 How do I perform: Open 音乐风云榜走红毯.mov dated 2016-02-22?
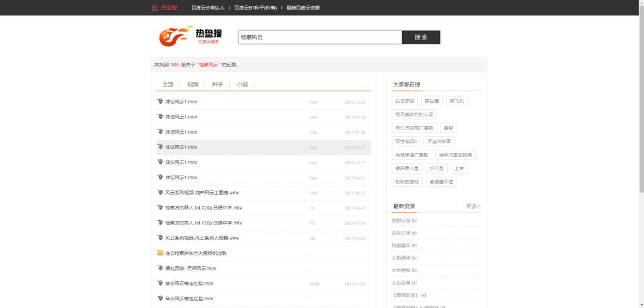coord(189,284)
